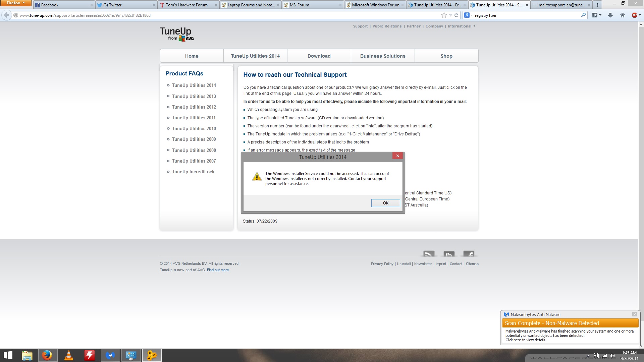Open TuneUp Utilities 2012 FAQ link
Viewport: 644px width, 362px height.
click(x=194, y=107)
